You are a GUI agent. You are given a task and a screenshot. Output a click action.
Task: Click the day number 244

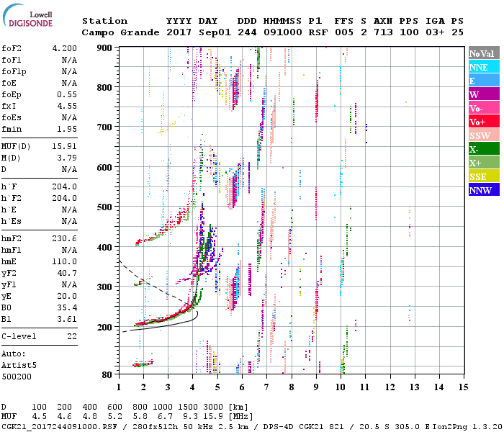coord(247,32)
